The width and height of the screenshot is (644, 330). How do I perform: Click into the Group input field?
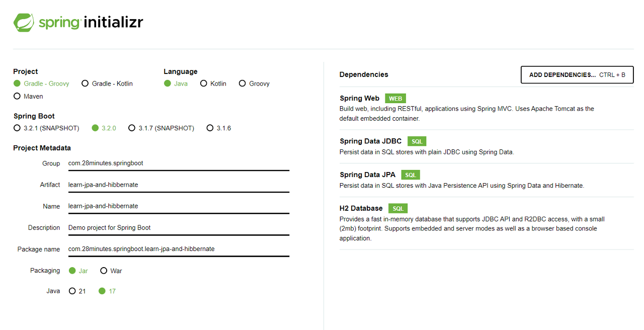(x=178, y=163)
